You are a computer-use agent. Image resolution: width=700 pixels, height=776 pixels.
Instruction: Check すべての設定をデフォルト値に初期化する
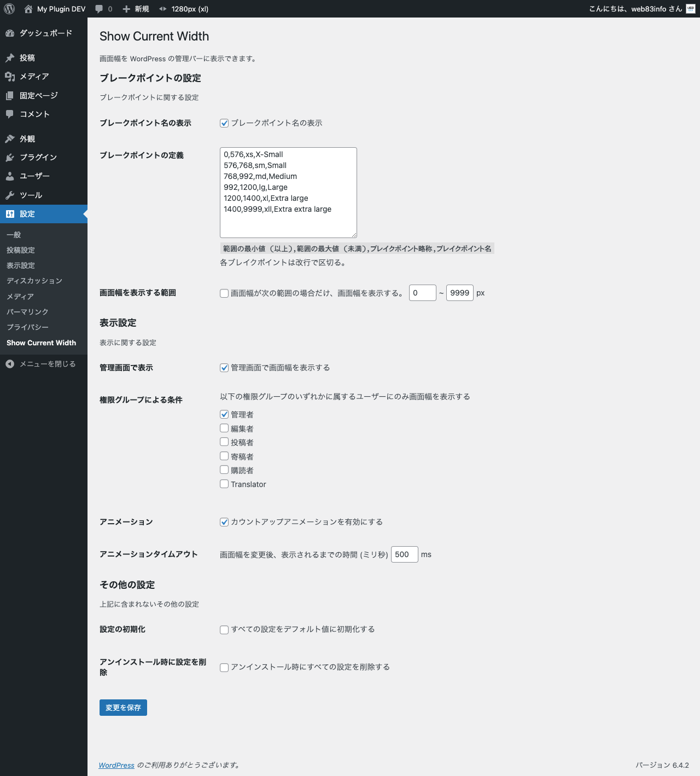224,630
